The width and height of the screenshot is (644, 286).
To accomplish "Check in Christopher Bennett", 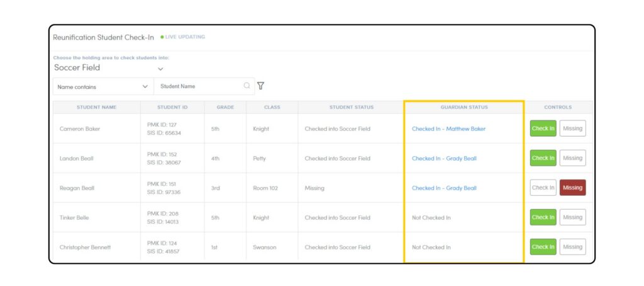I will tap(543, 247).
